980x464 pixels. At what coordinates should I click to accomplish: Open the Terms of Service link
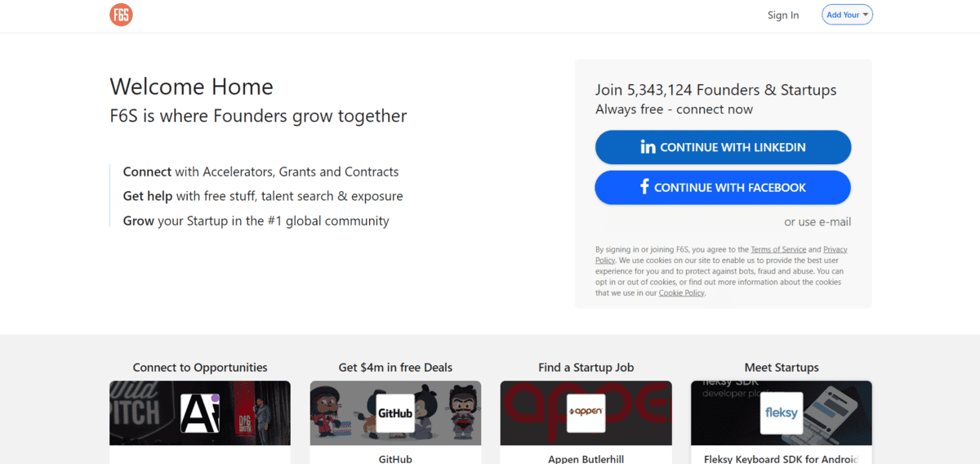[x=777, y=249]
